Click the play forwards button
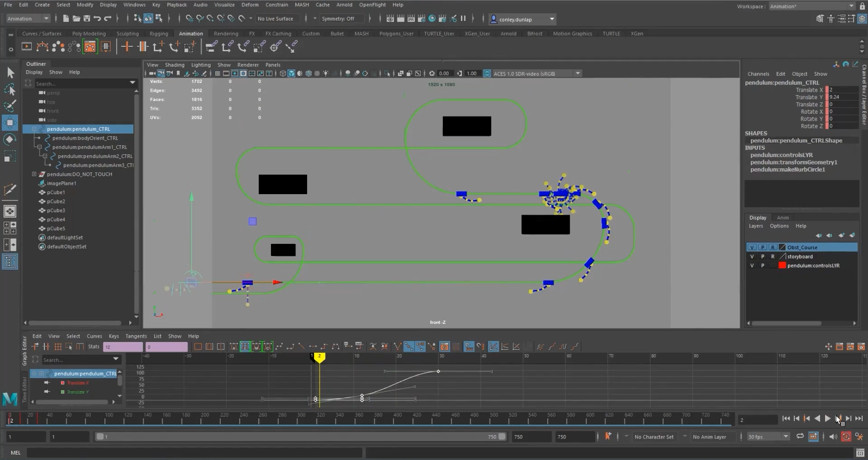 point(827,419)
